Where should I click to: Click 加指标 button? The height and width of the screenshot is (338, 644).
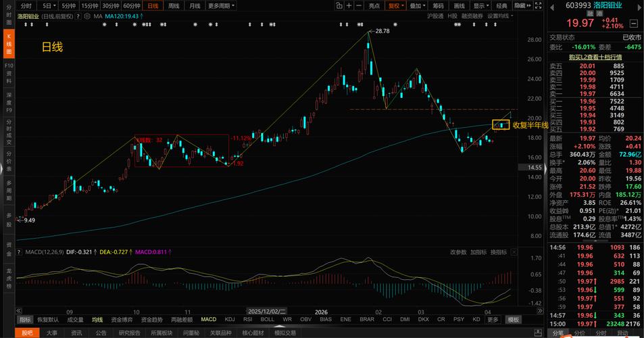tap(478, 251)
